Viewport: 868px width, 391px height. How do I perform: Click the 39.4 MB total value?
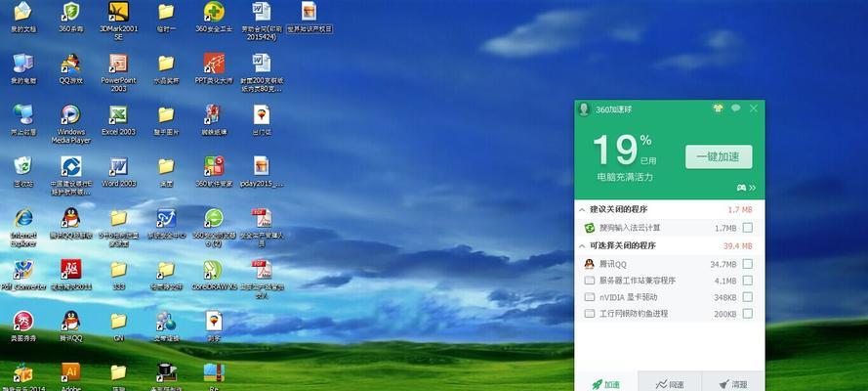pyautogui.click(x=737, y=246)
